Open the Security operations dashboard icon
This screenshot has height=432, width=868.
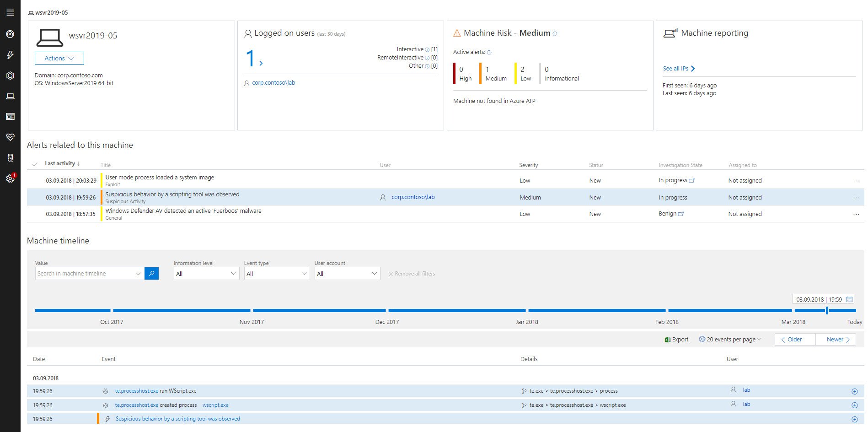tap(10, 33)
